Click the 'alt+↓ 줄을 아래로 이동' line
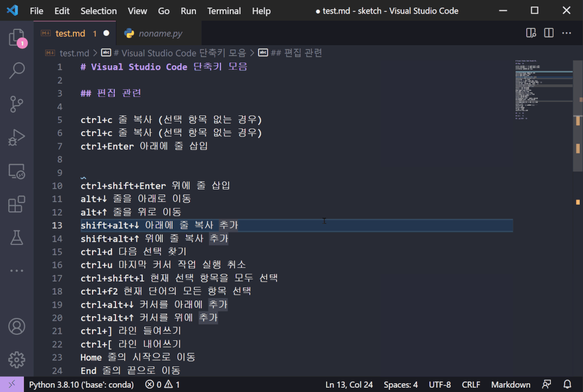 (x=136, y=199)
